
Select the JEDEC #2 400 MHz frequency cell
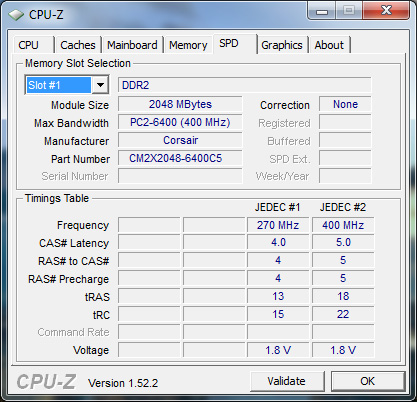[x=343, y=225]
